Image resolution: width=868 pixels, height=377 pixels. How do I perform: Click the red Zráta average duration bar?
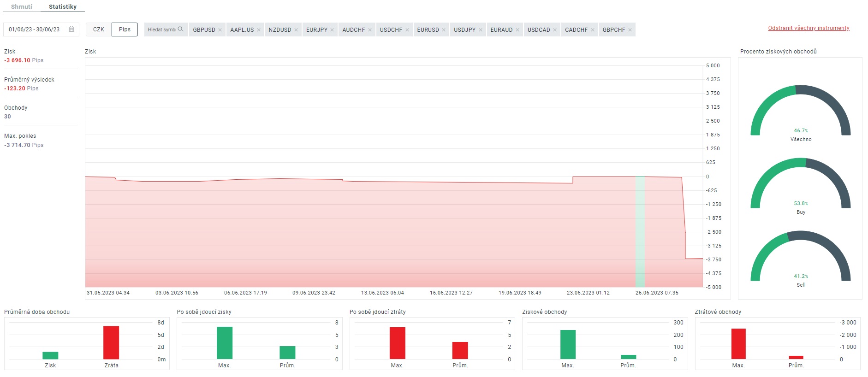point(111,342)
